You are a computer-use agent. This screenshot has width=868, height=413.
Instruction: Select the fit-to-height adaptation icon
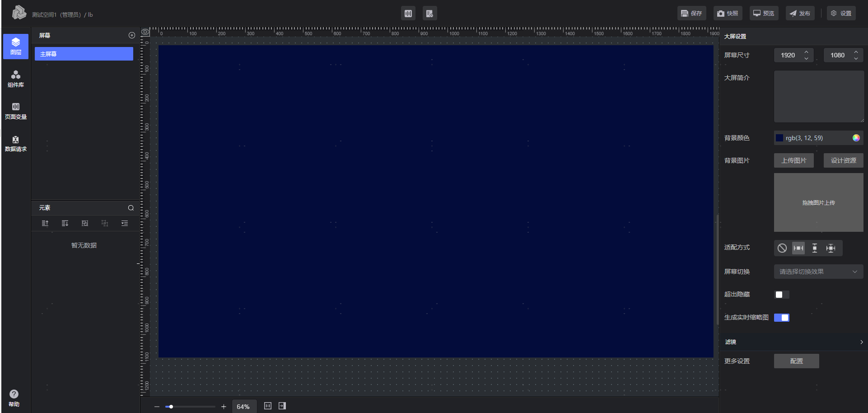tap(814, 248)
